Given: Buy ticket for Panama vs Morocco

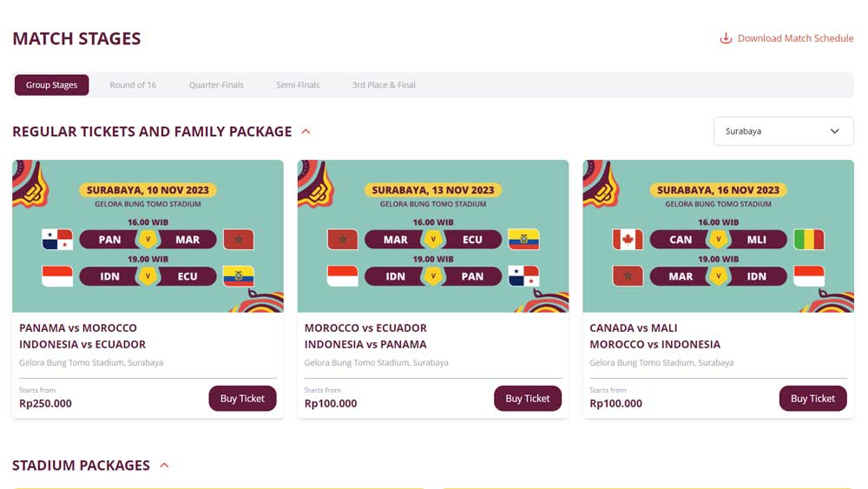Looking at the screenshot, I should coord(242,399).
